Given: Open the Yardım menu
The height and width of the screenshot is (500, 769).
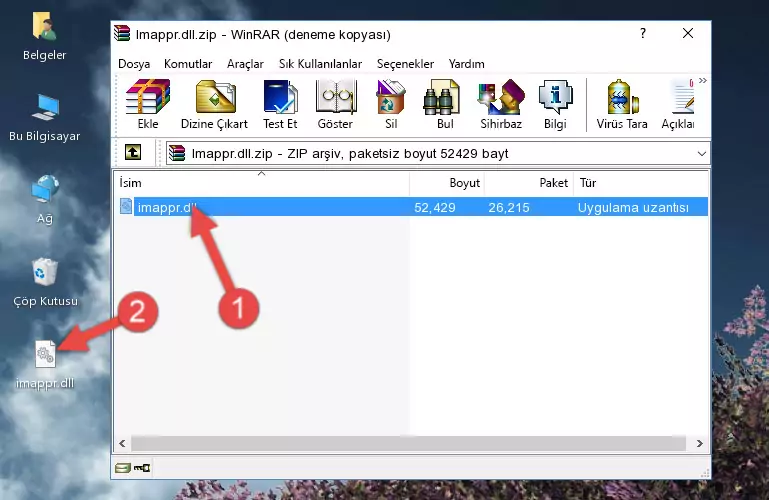Looking at the screenshot, I should pyautogui.click(x=466, y=64).
